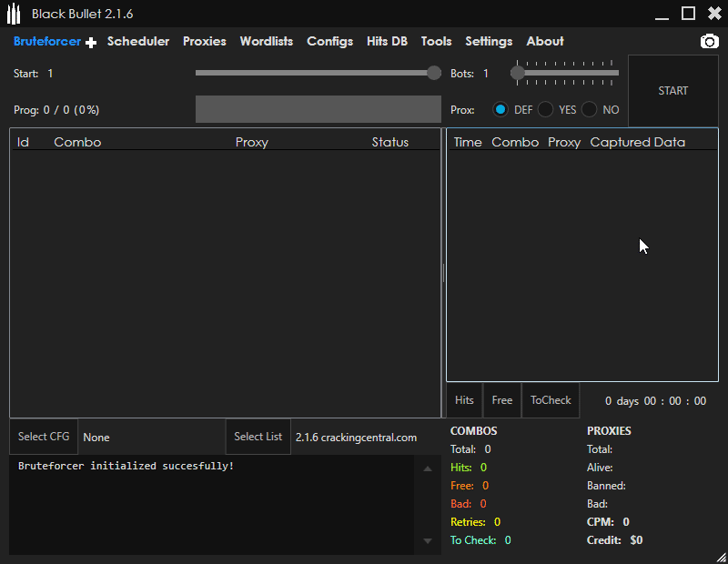Select the DEF proxy radio button
Image resolution: width=728 pixels, height=564 pixels.
[500, 109]
